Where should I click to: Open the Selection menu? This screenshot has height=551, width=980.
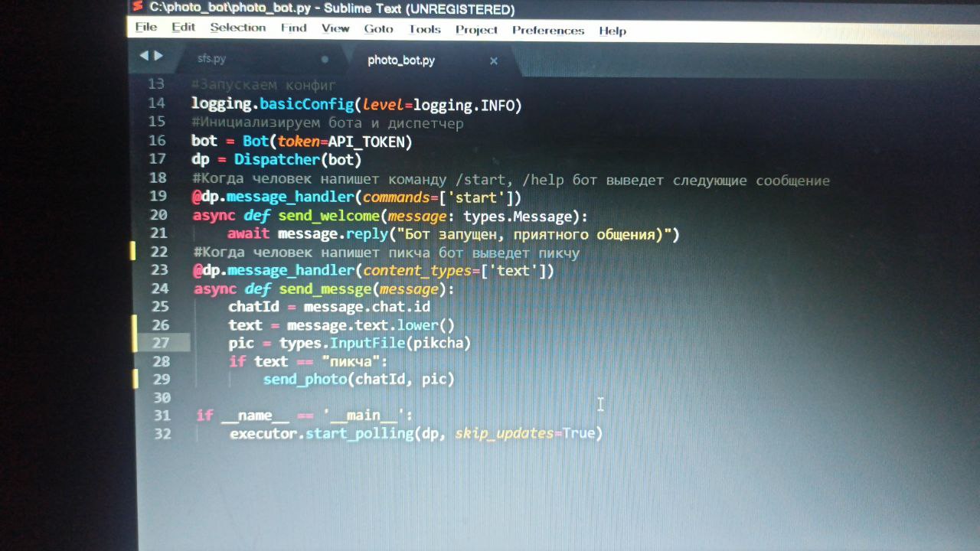click(238, 28)
